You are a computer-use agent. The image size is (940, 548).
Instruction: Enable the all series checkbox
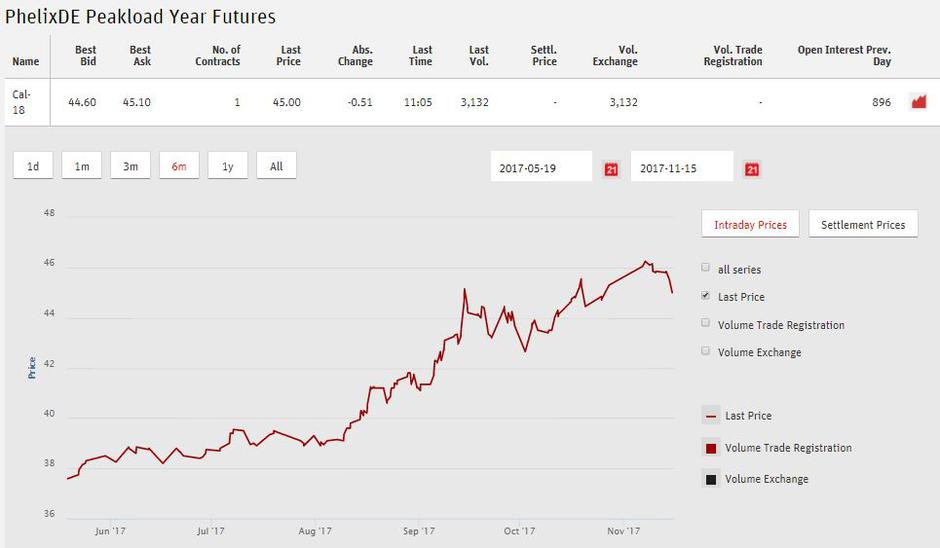[x=706, y=268]
